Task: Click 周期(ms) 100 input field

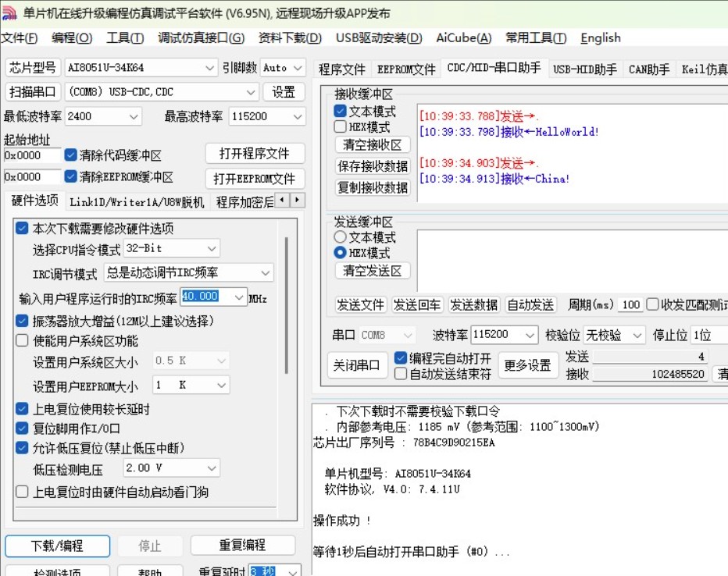Action: point(630,304)
